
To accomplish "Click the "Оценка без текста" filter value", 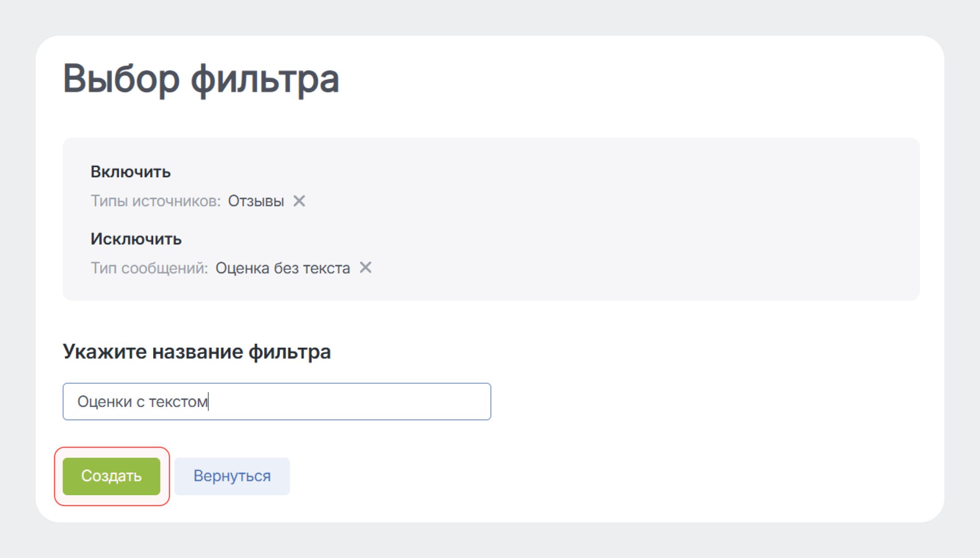I will click(x=283, y=268).
